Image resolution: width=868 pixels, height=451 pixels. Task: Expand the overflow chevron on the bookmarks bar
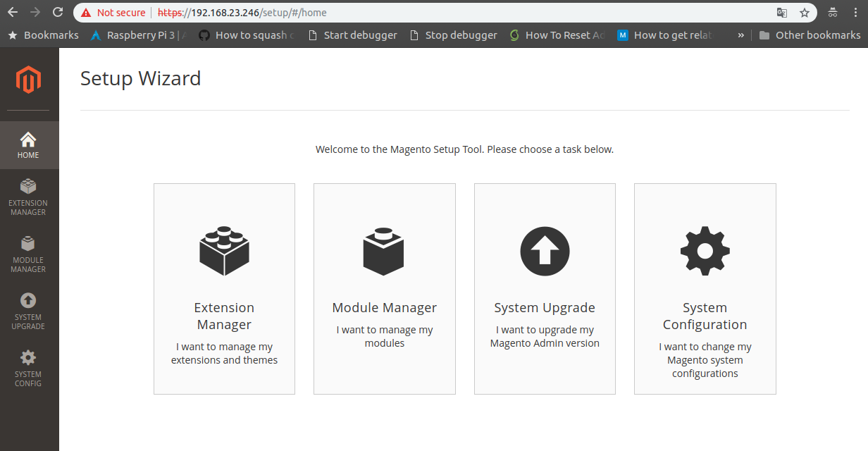[741, 35]
